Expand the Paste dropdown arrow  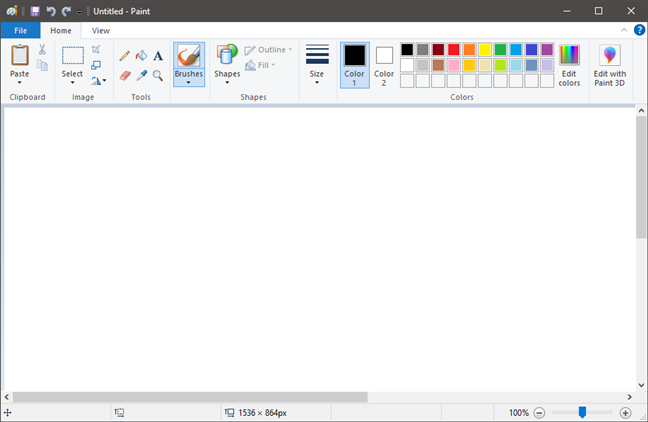[20, 82]
